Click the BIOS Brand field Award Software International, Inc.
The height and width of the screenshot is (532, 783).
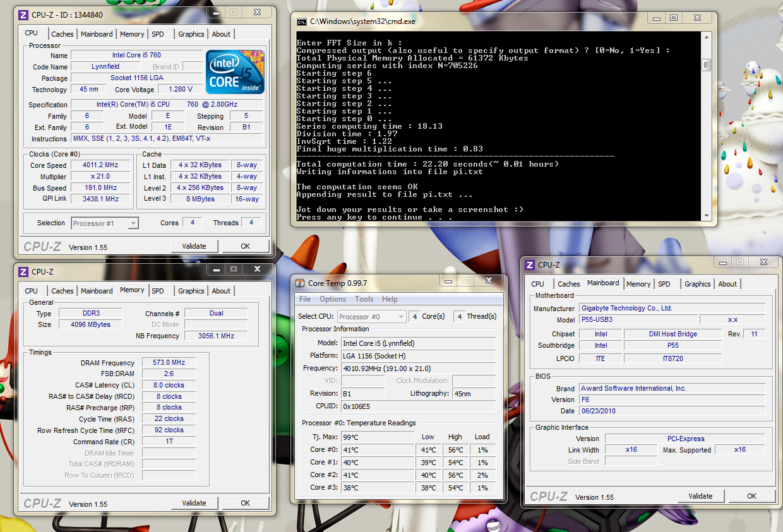672,388
